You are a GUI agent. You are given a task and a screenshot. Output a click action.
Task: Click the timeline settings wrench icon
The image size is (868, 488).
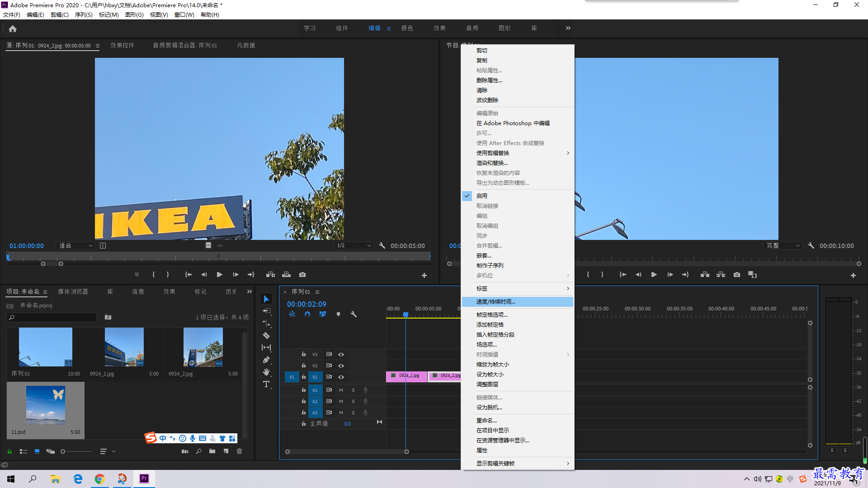[x=354, y=314]
